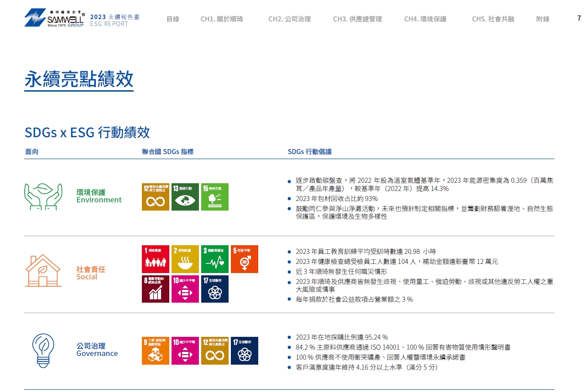Click the 面向 column header
The width and height of the screenshot is (584, 392).
(x=32, y=152)
